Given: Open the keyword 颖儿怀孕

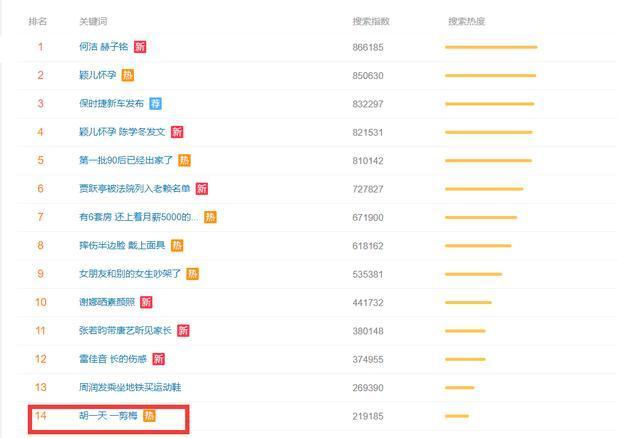Looking at the screenshot, I should click(98, 75).
